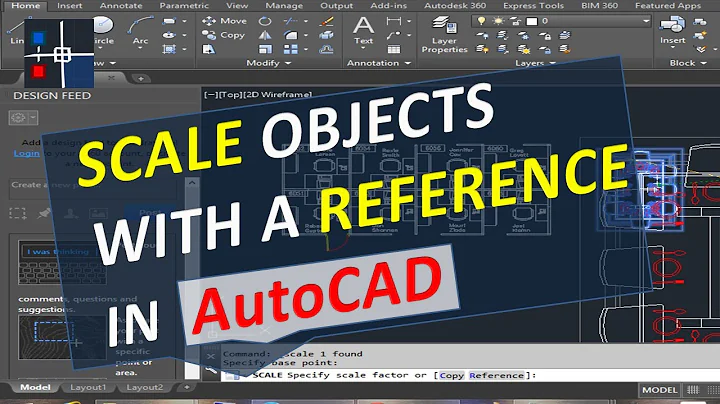This screenshot has width=720, height=404.
Task: Toggle layer 0 lock padlock icon
Action: pyautogui.click(x=515, y=21)
